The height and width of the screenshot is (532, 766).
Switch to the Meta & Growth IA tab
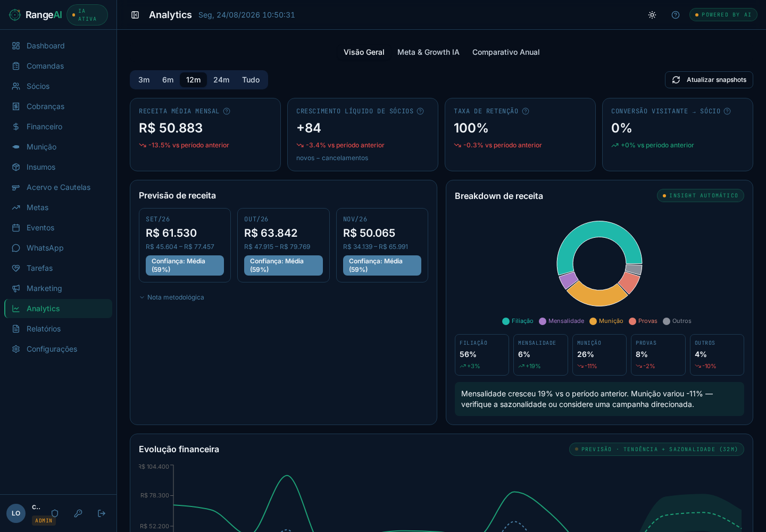[x=428, y=52]
